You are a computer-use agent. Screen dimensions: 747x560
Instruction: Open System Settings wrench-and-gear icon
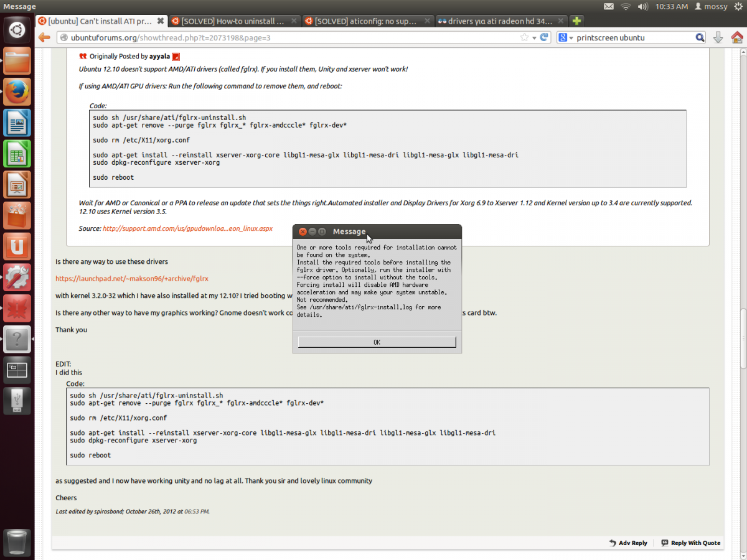(x=17, y=278)
